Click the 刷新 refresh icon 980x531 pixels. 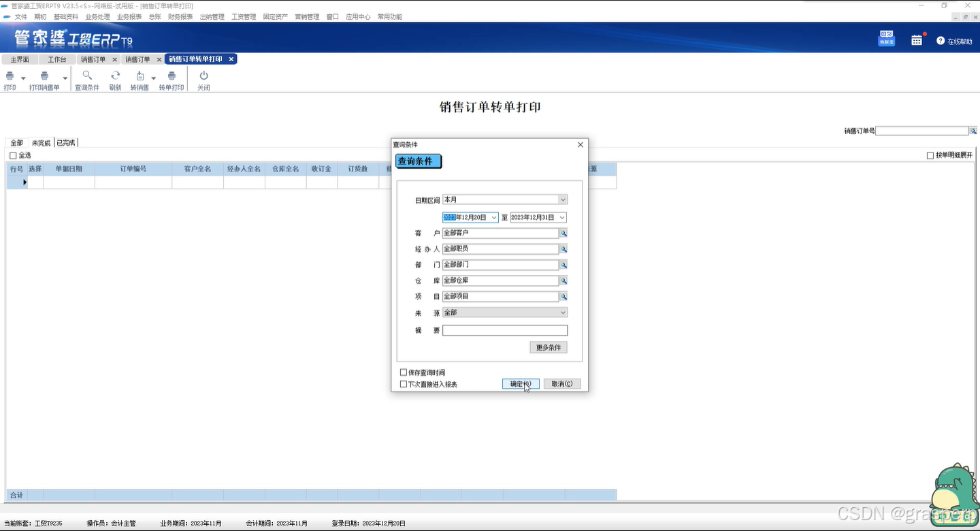pyautogui.click(x=116, y=76)
